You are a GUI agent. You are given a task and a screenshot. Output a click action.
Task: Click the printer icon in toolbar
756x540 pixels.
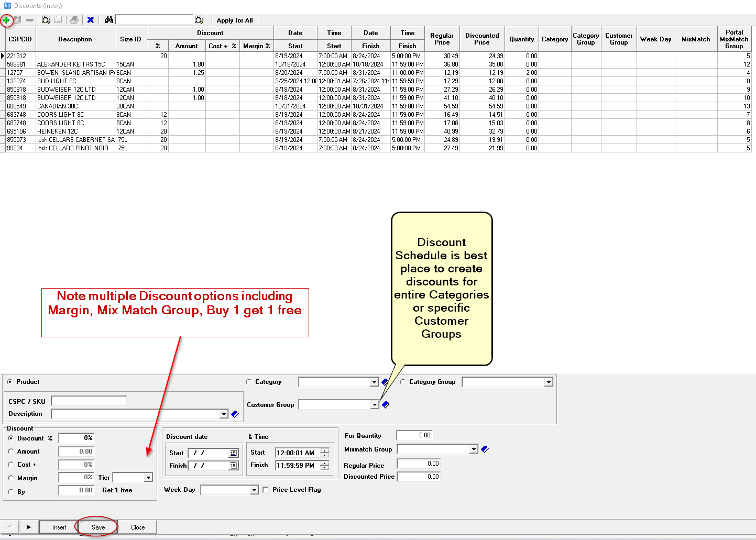click(74, 20)
